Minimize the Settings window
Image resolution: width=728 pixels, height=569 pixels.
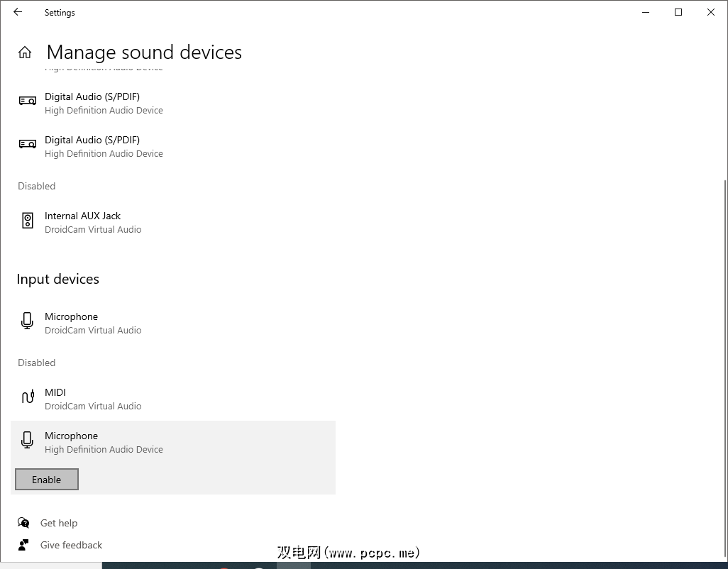(646, 12)
